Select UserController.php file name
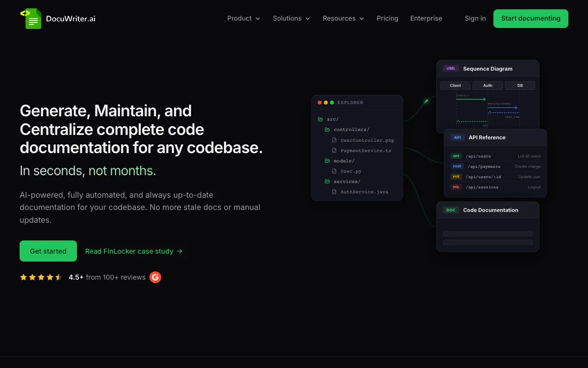588x368 pixels. pos(367,140)
